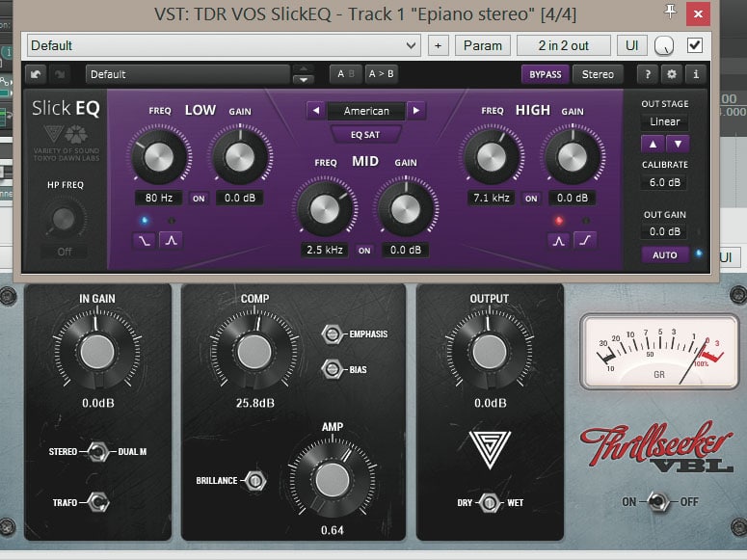The width and height of the screenshot is (747, 560).
Task: Click the Thrillseeker OUTPUT knob
Action: [490, 352]
